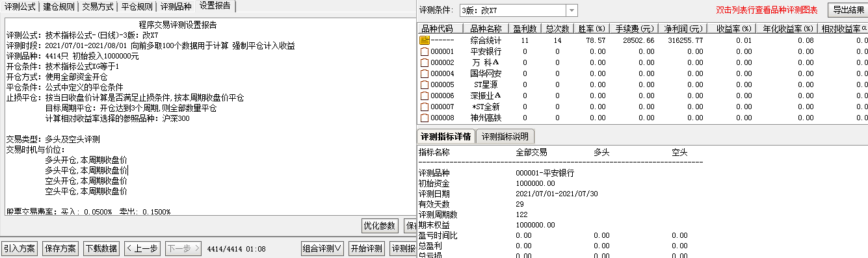
Task: Click the document icon beside 000004
Action: [x=424, y=73]
